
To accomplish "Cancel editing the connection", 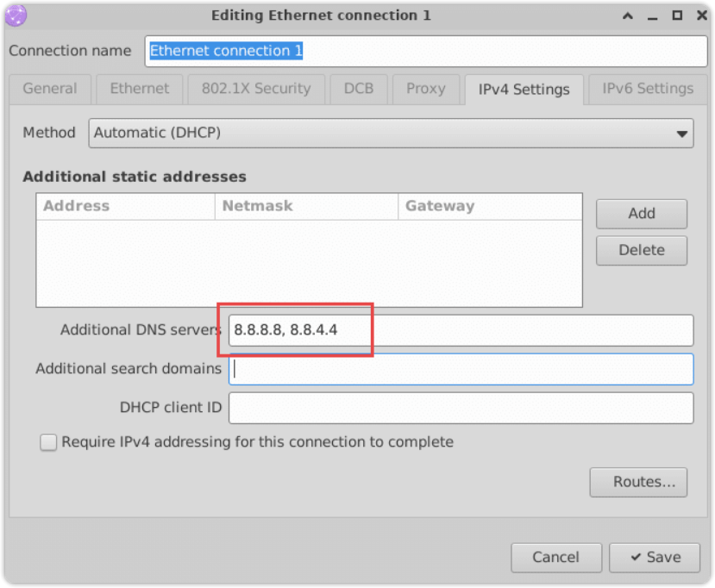I will [x=555, y=557].
